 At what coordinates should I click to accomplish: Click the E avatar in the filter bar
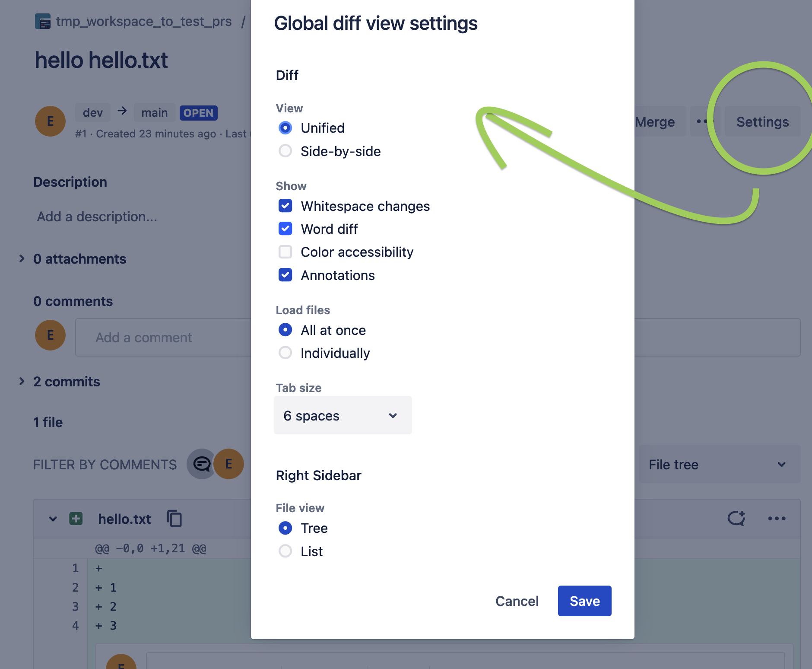coord(229,464)
